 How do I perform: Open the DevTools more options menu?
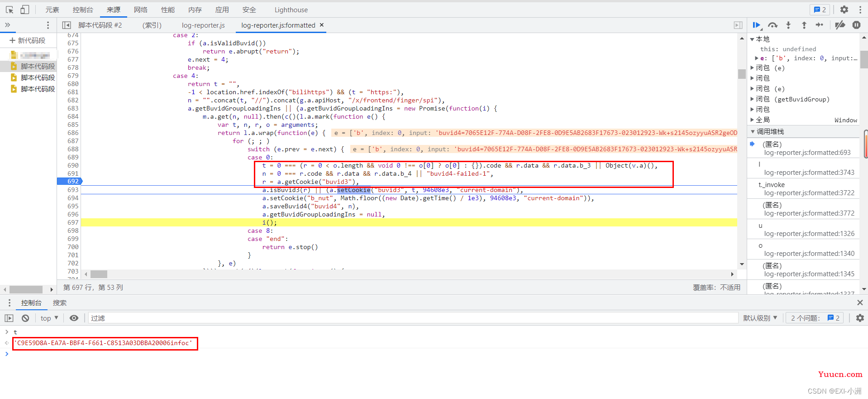[860, 10]
